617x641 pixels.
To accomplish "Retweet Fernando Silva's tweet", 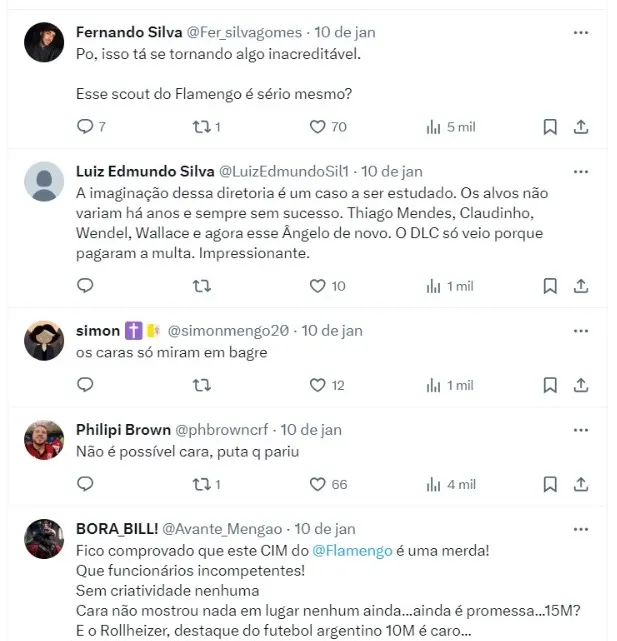I will [201, 127].
